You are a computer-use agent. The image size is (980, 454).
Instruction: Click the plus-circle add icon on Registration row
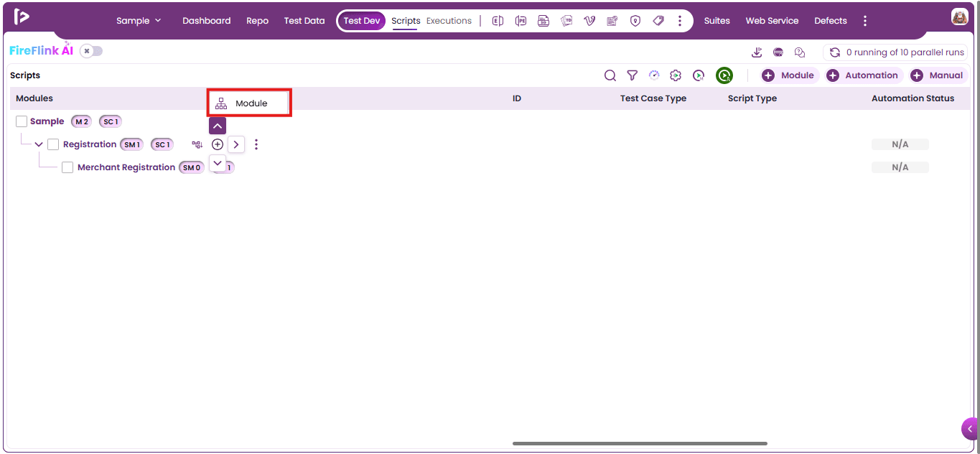(218, 144)
